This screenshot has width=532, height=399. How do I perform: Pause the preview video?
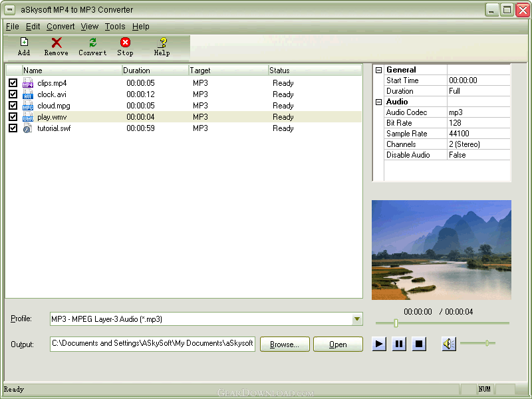[399, 344]
